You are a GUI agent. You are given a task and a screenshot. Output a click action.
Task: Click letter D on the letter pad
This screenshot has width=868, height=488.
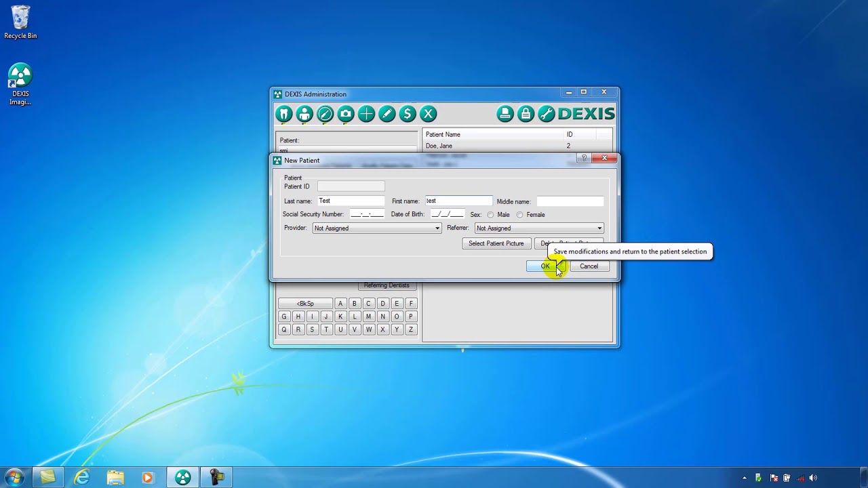pyautogui.click(x=382, y=304)
